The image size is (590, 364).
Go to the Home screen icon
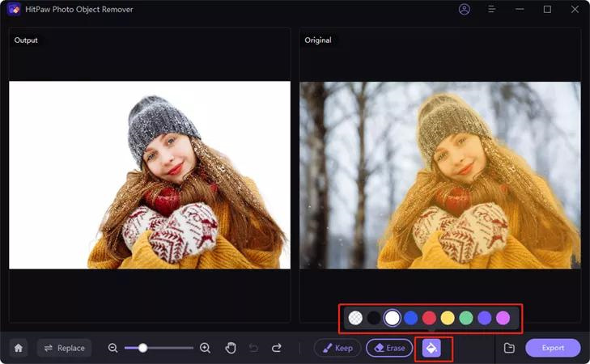[x=19, y=348]
